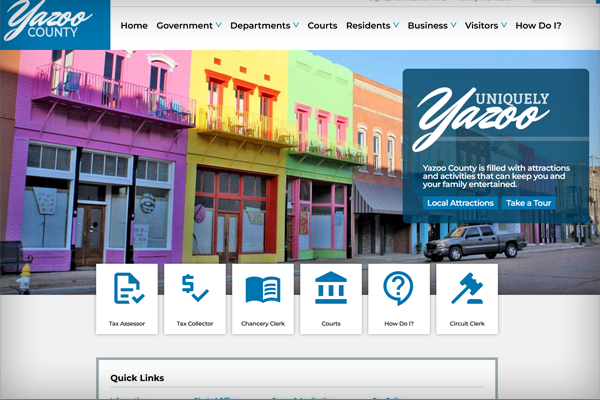Open the Chancery Clerk book icon

coord(263,289)
